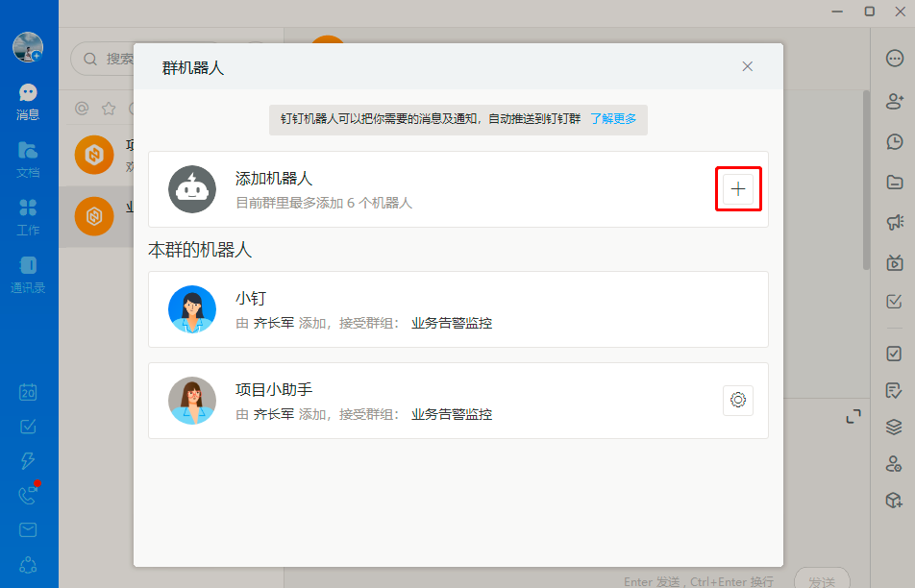The image size is (915, 588).
Task: Open the live broadcast TV icon
Action: coord(895,262)
